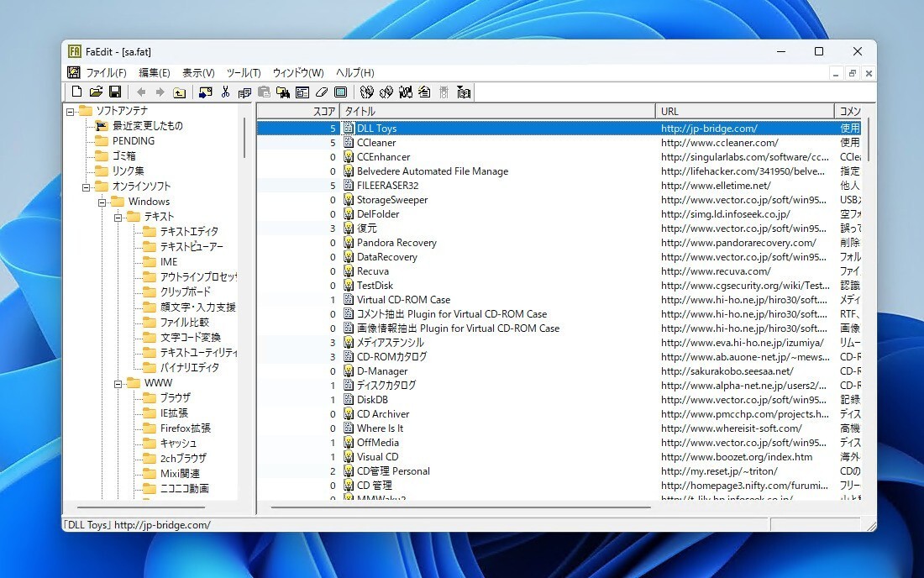Go forward with the right arrow toolbar icon

[x=160, y=92]
